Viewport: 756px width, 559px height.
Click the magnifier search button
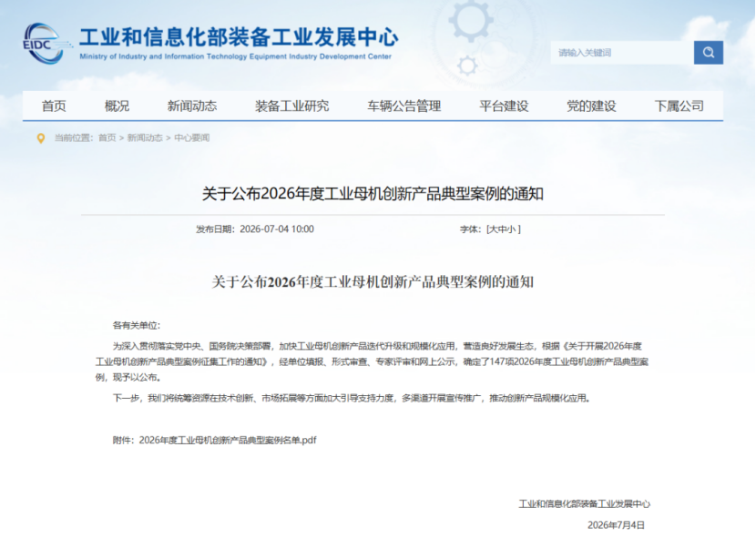709,53
